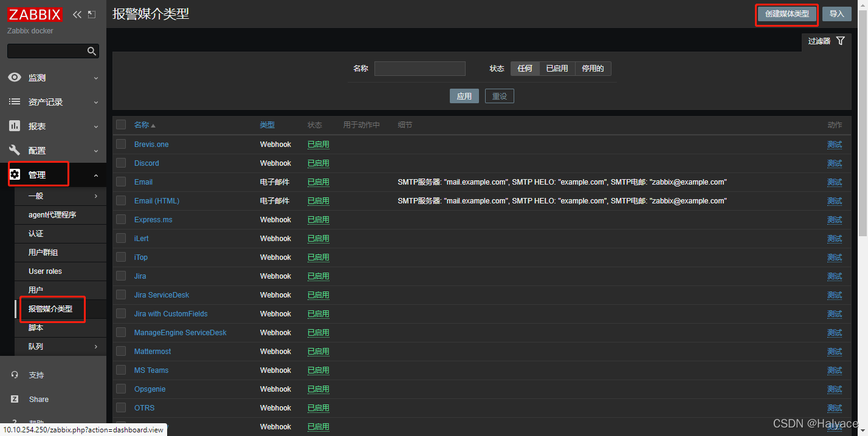This screenshot has height=436, width=868.
Task: Click the filter funnel icon
Action: (x=840, y=41)
